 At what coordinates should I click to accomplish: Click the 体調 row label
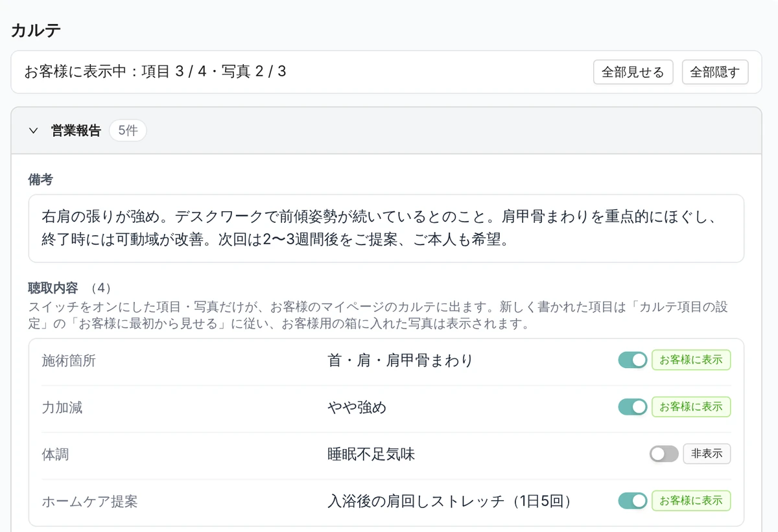tap(55, 455)
